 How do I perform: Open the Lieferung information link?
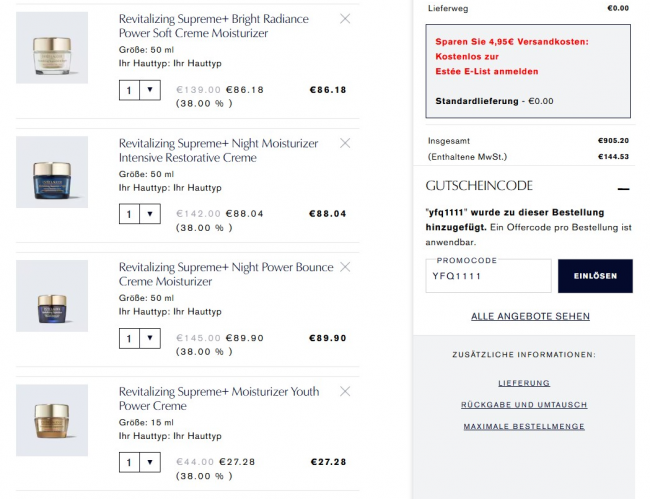click(x=524, y=383)
